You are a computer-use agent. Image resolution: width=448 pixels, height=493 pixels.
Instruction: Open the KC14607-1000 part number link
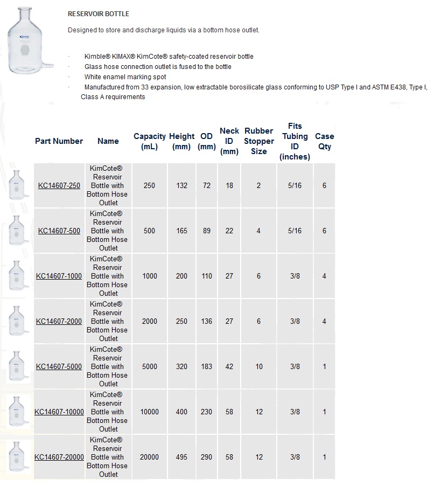pyautogui.click(x=59, y=276)
